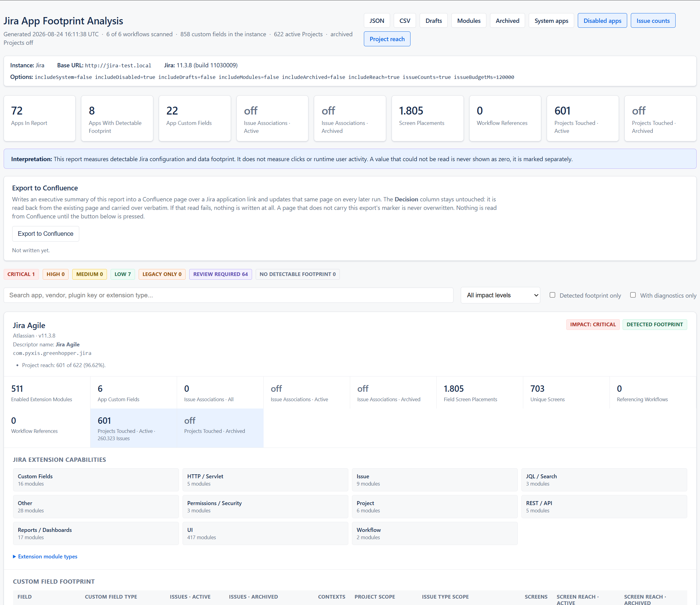
Task: Disable the Disabled apps option
Action: (x=602, y=21)
